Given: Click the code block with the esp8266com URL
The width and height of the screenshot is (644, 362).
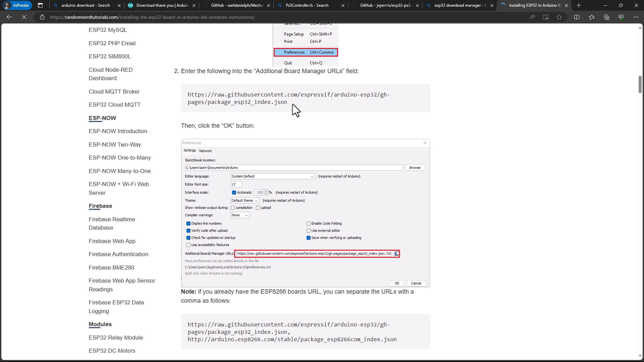Looking at the screenshot, I should tap(305, 332).
